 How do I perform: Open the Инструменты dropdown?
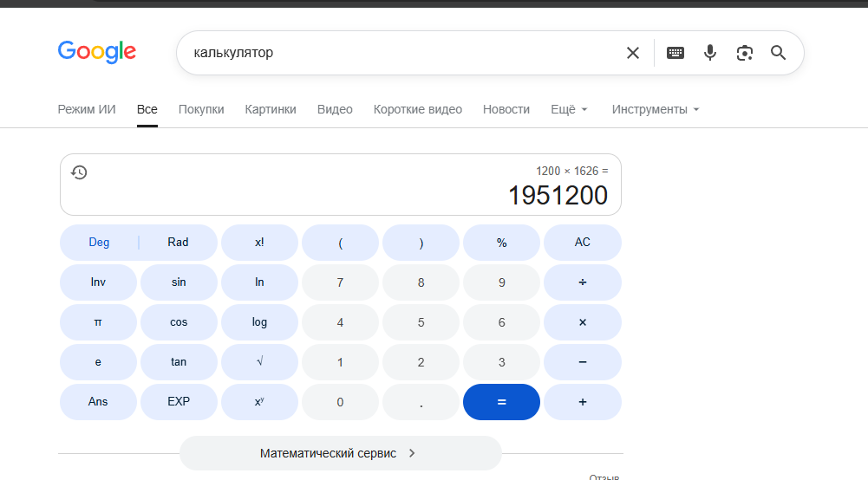click(x=656, y=109)
